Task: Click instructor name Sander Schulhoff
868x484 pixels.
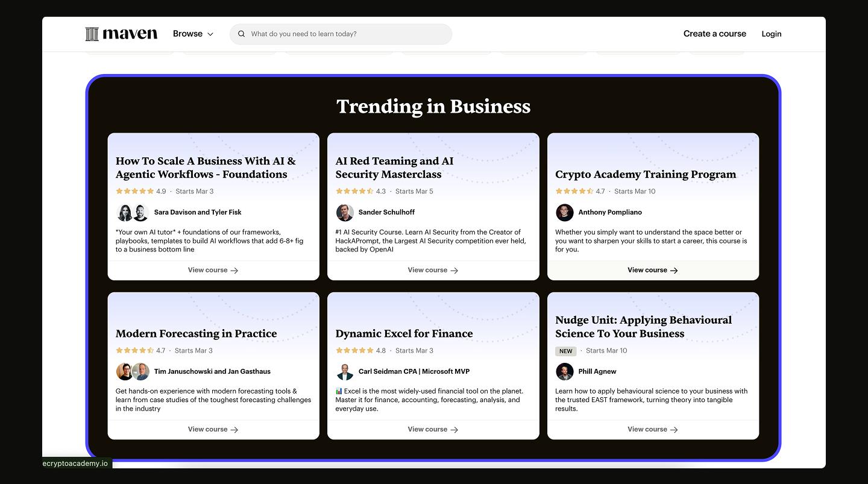Action: coord(386,212)
